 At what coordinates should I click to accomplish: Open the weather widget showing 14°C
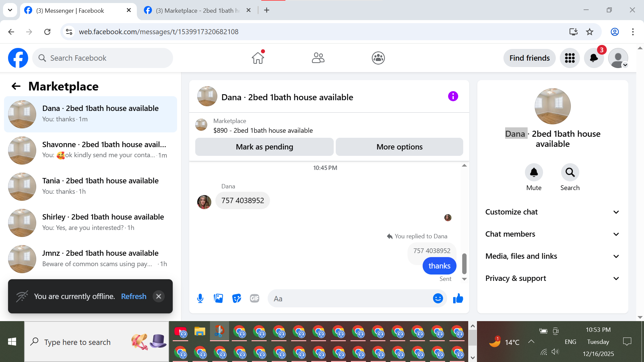tap(504, 342)
